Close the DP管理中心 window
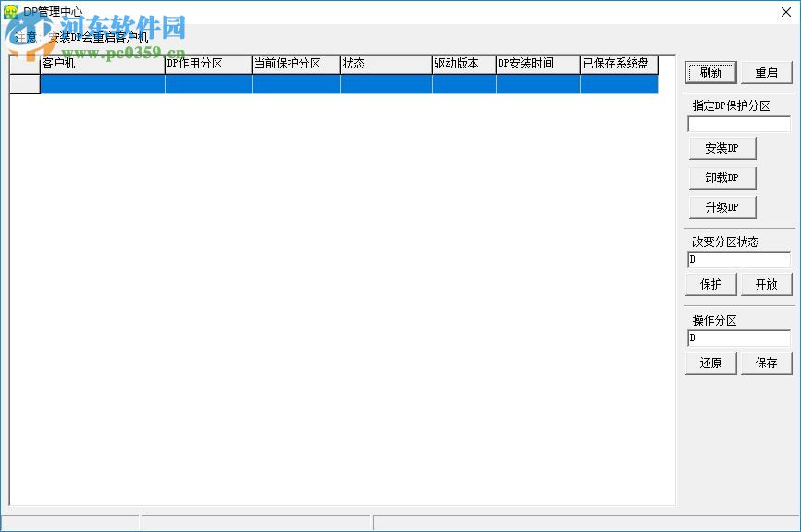This screenshot has height=532, width=801. 786,12
